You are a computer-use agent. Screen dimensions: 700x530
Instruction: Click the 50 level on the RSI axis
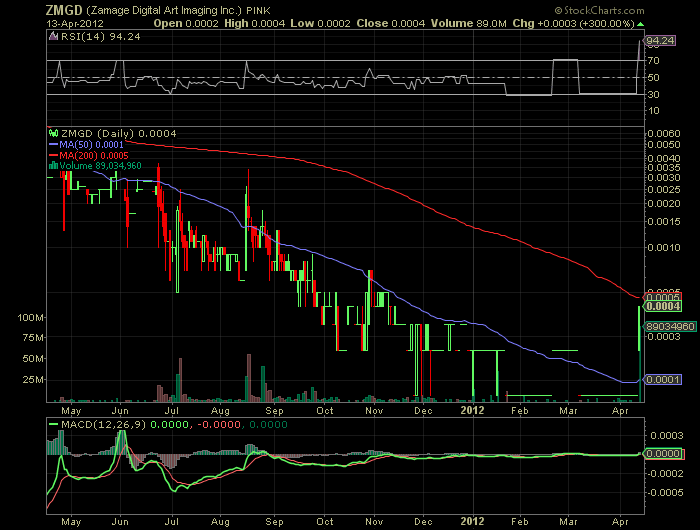654,78
